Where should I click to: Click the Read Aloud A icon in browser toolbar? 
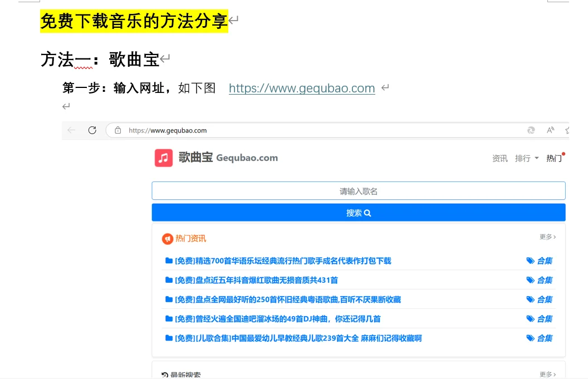pyautogui.click(x=550, y=130)
